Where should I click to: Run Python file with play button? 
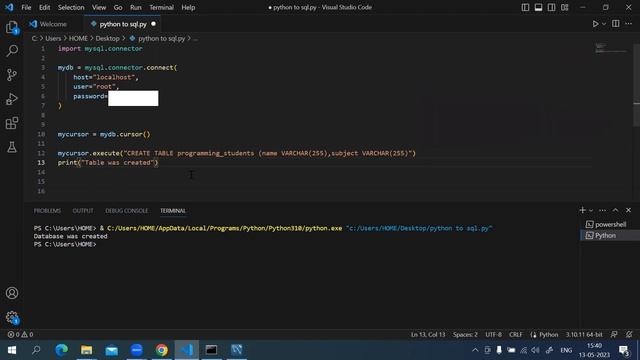[x=596, y=24]
